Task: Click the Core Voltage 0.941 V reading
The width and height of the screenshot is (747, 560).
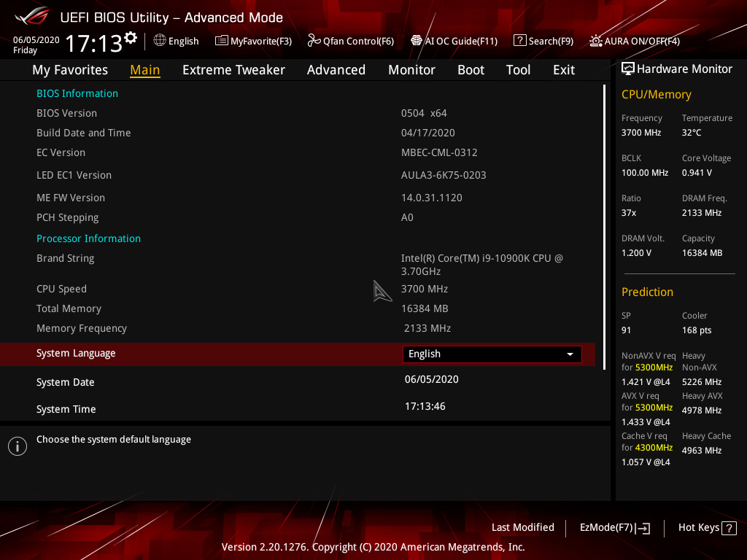Action: click(697, 173)
